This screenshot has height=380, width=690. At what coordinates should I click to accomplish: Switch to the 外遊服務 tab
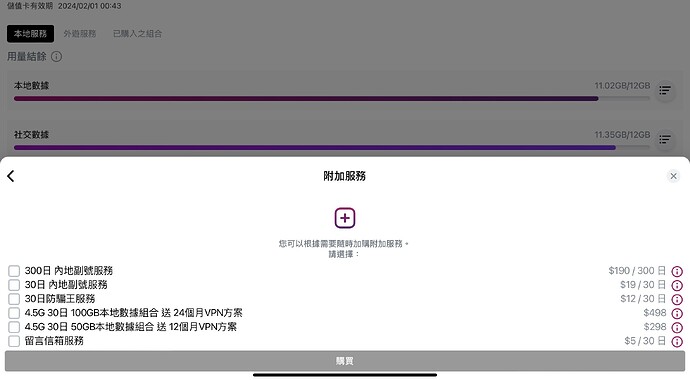[80, 33]
